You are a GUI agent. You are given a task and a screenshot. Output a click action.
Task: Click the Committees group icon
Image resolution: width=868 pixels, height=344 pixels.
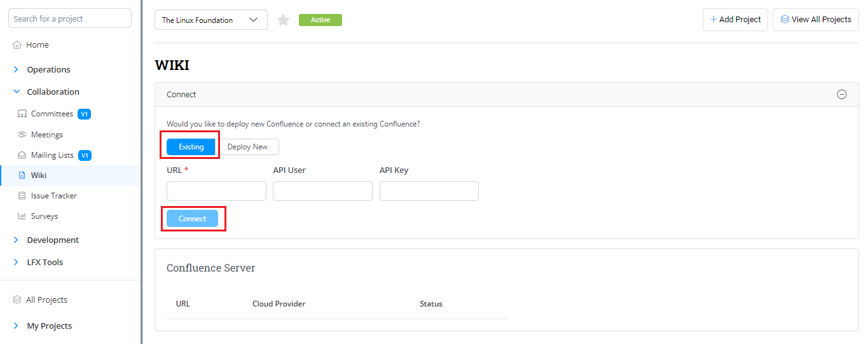point(22,114)
